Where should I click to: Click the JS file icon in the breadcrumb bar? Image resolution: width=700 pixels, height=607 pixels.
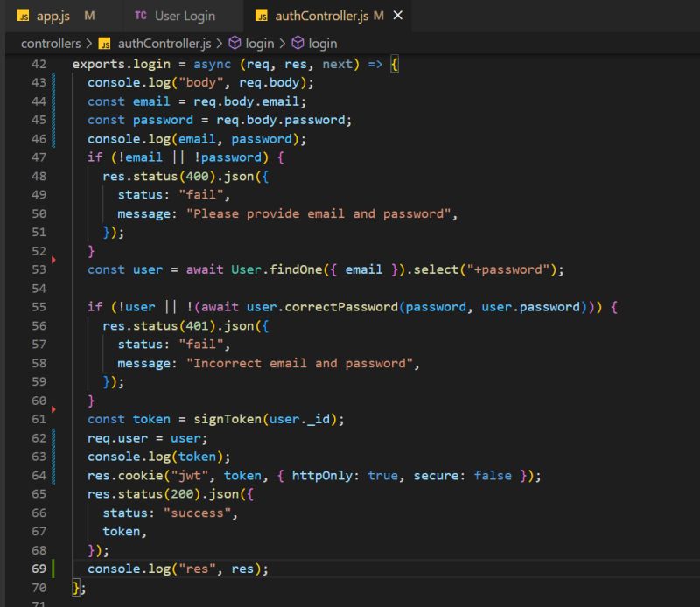click(x=102, y=42)
